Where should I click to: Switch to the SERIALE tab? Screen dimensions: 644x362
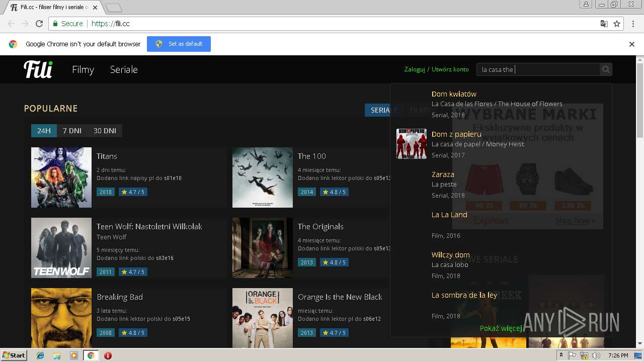coord(384,110)
